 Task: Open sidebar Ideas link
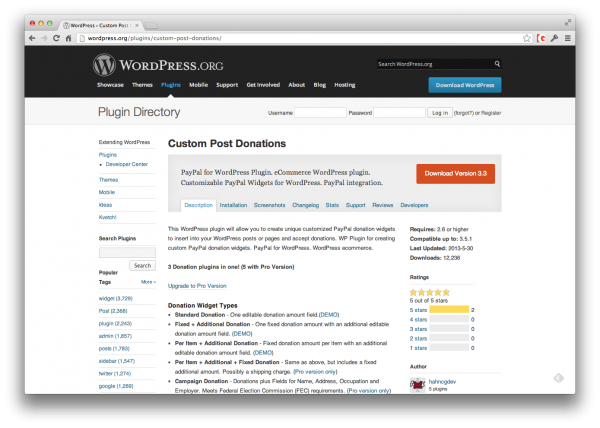(105, 205)
